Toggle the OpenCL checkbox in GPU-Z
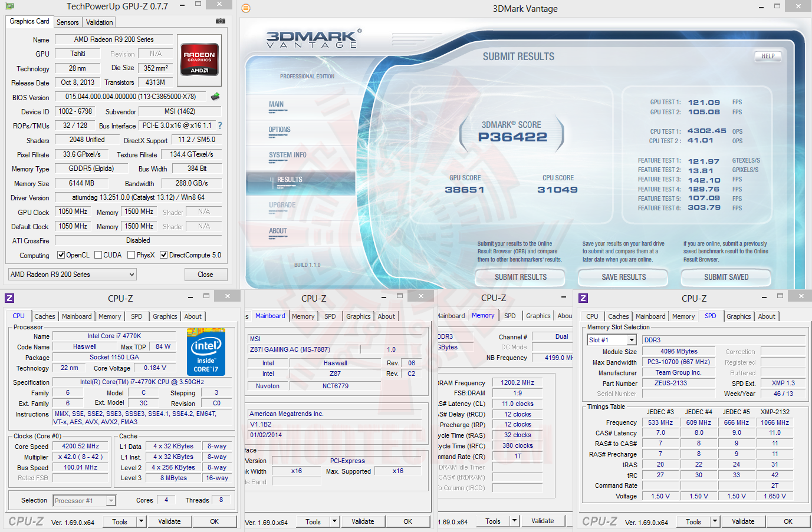The height and width of the screenshot is (532, 812). [61, 255]
